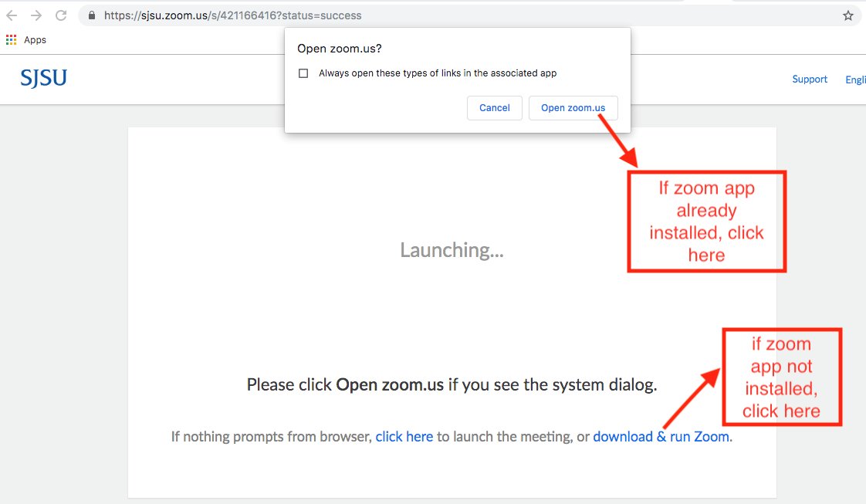Go back using the browser back arrow

click(12, 15)
